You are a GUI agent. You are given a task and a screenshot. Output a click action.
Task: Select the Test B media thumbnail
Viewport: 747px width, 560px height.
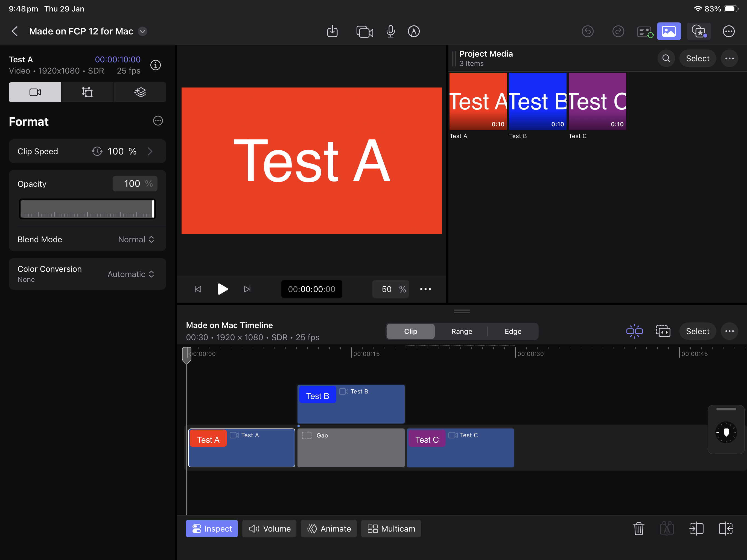pos(537,101)
